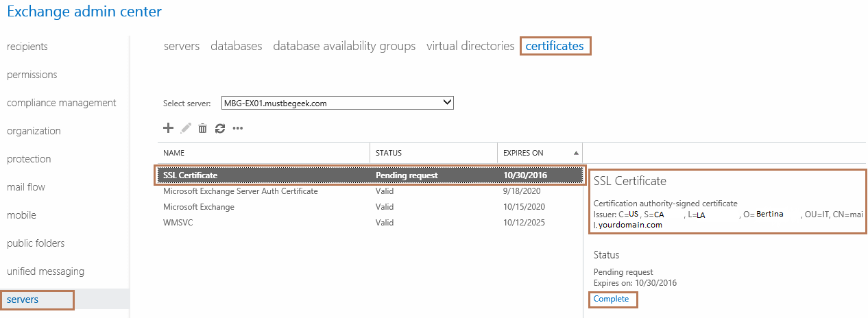This screenshot has height=318, width=868.
Task: Sort certificates by the NAME column header
Action: (173, 153)
